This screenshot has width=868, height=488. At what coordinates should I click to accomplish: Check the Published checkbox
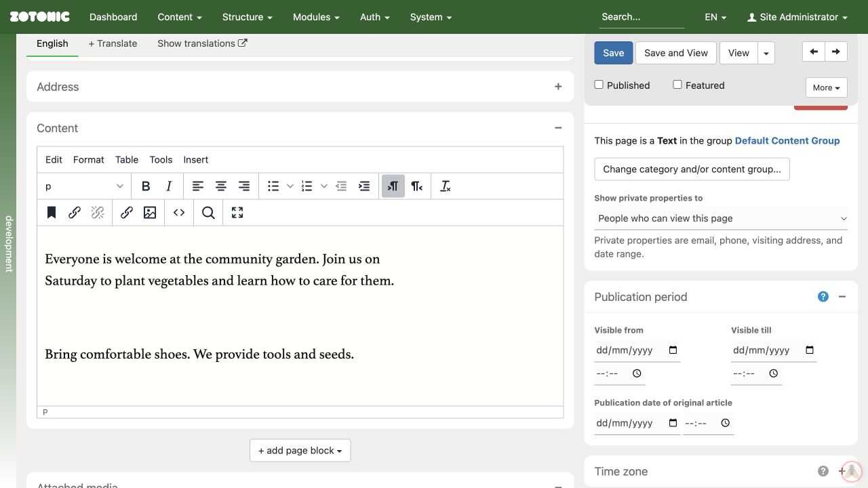pyautogui.click(x=599, y=85)
